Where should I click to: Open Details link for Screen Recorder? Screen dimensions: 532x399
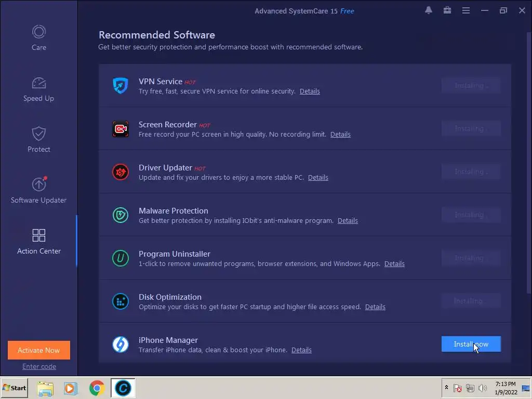point(340,135)
